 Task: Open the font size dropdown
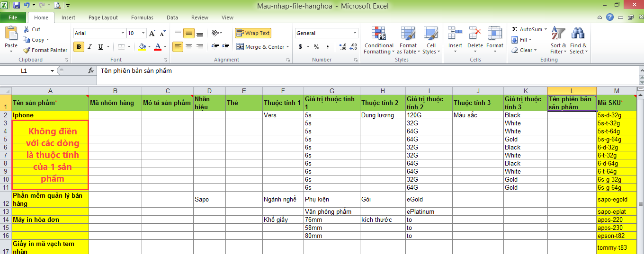pyautogui.click(x=143, y=33)
